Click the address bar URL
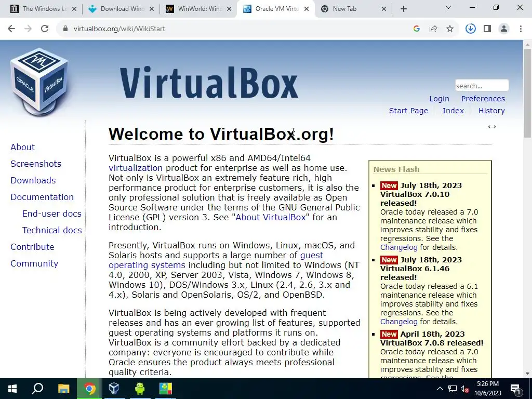This screenshot has height=399, width=532. pyautogui.click(x=119, y=29)
